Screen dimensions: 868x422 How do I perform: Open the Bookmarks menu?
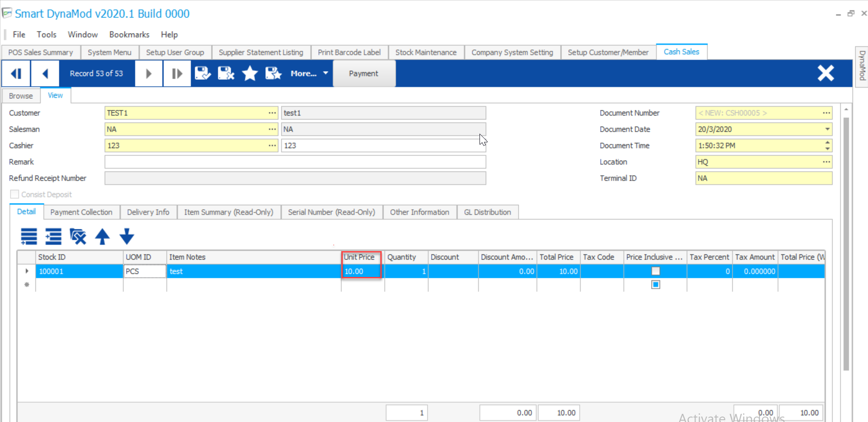click(x=129, y=34)
